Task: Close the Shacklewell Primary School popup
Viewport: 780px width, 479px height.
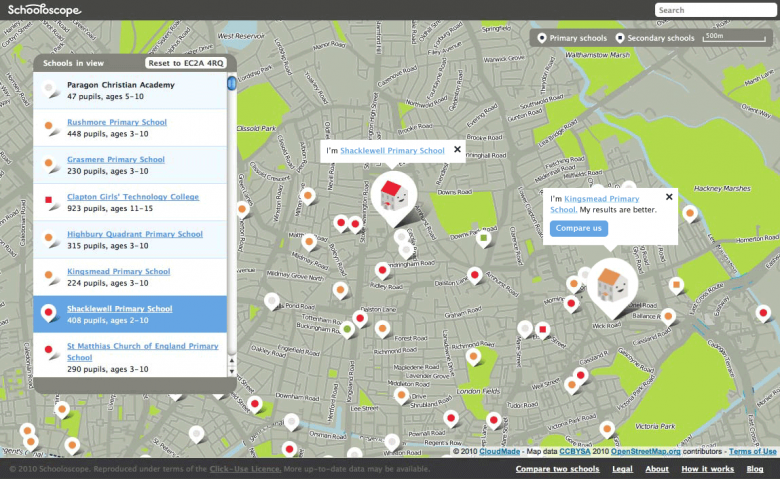Action: [x=458, y=150]
